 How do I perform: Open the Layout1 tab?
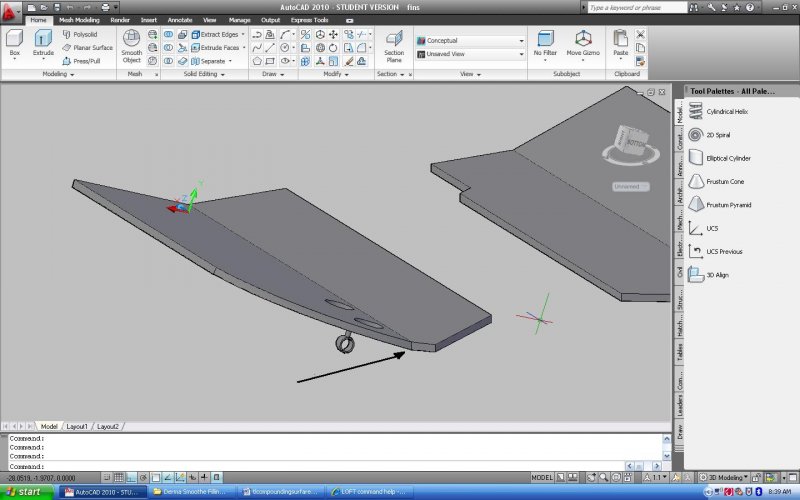pyautogui.click(x=77, y=426)
